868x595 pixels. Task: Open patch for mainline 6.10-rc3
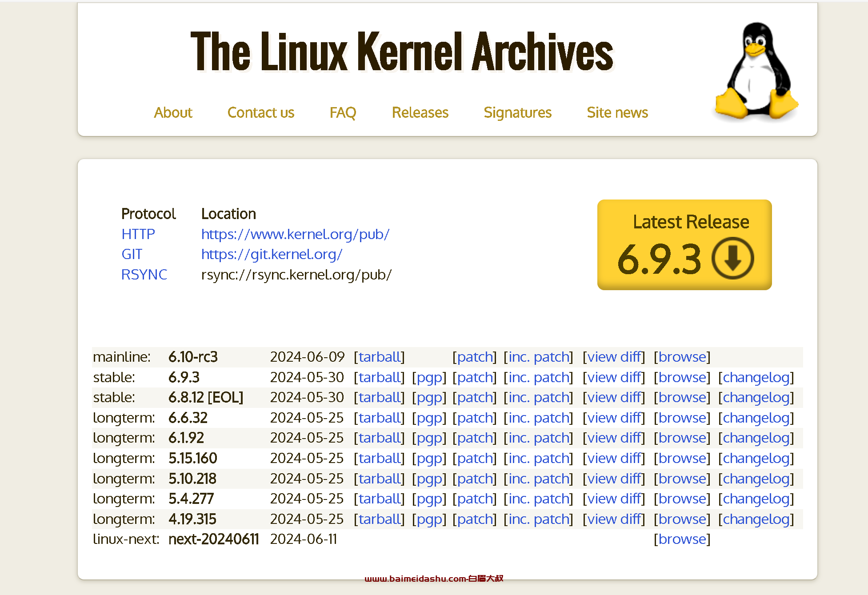point(475,357)
